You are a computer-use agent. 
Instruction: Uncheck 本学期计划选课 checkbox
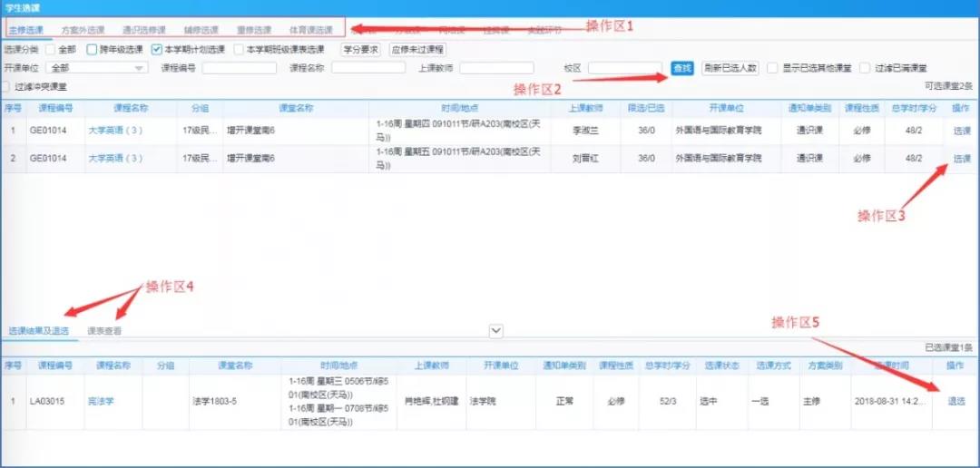coord(157,50)
